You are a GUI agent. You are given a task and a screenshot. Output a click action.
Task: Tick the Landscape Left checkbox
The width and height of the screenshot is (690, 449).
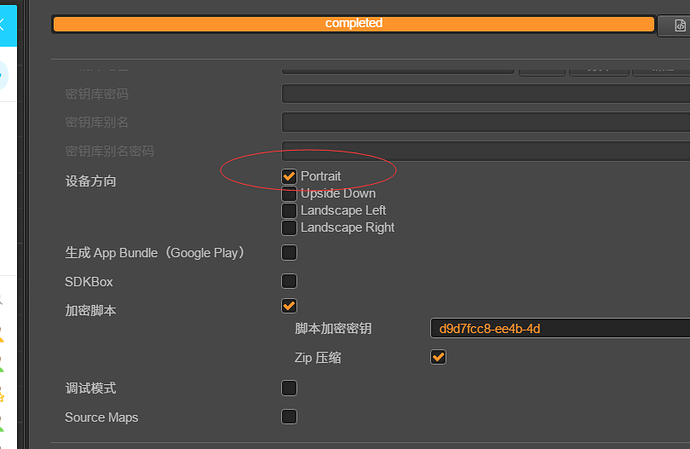[x=289, y=210]
